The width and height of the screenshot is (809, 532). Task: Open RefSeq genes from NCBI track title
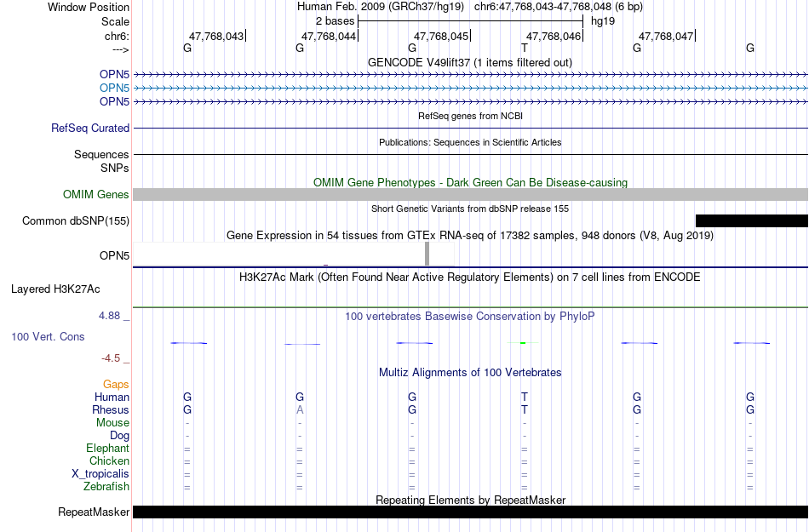(470, 116)
